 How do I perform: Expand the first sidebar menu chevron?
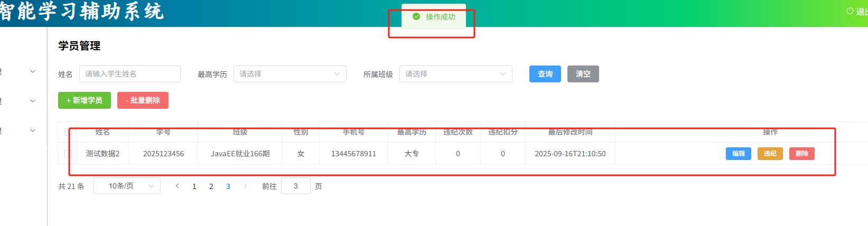click(x=33, y=71)
